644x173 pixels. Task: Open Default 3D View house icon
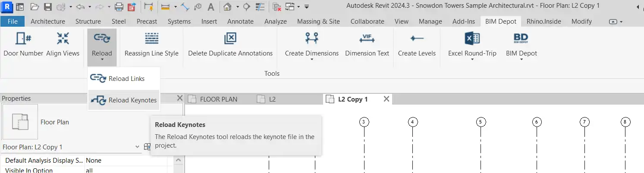tap(227, 6)
